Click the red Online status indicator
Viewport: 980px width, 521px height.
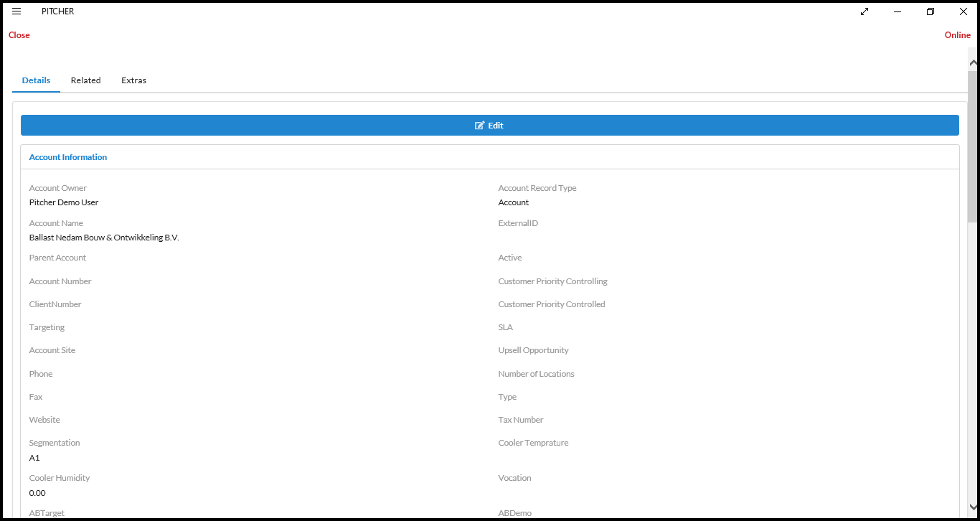[x=957, y=34]
